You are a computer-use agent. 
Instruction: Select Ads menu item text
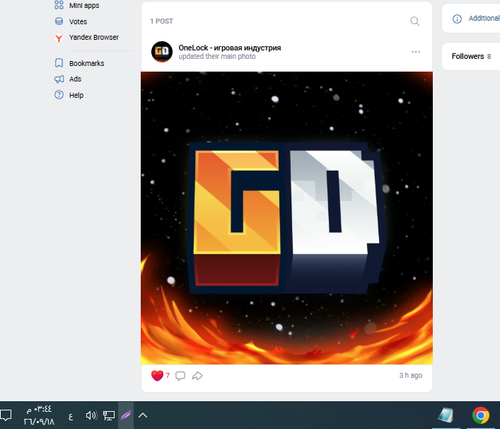75,79
